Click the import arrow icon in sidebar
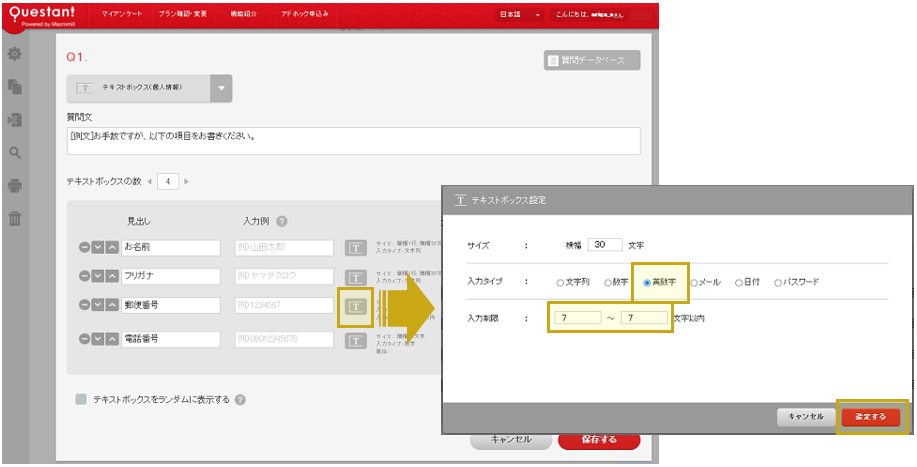 [15, 120]
